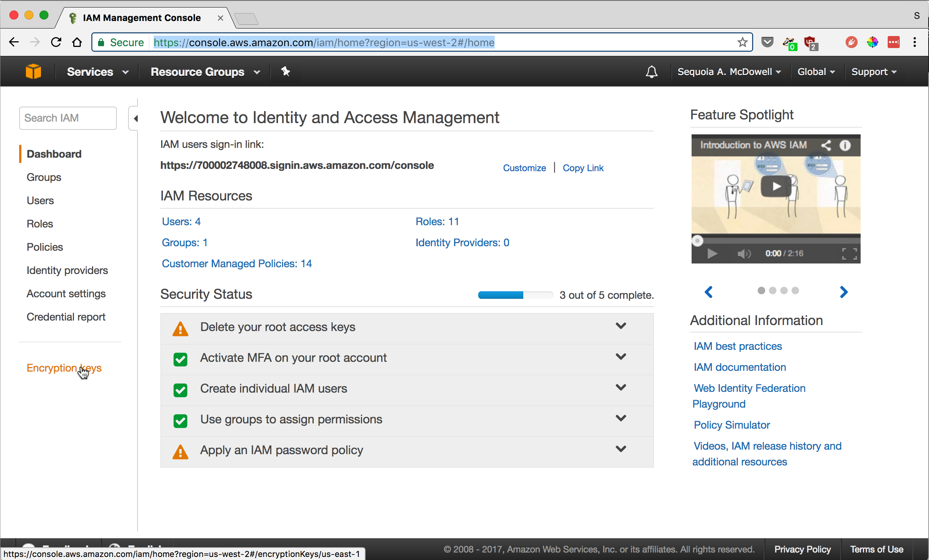Enter fullscreen on the IAM video
The width and height of the screenshot is (929, 560).
pos(849,253)
